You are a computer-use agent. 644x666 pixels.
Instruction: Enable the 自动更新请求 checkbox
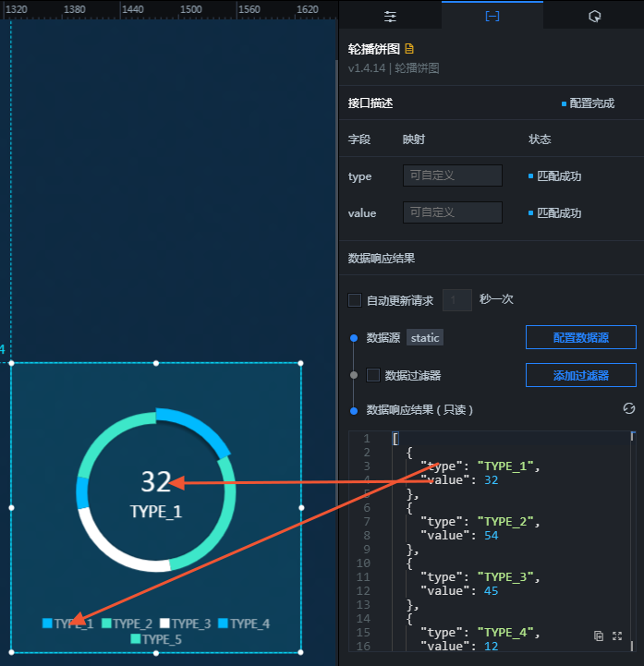click(x=355, y=300)
